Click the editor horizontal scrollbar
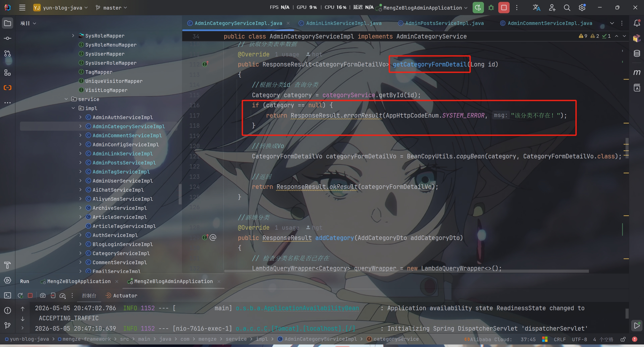644x347 pixels. pos(406,271)
